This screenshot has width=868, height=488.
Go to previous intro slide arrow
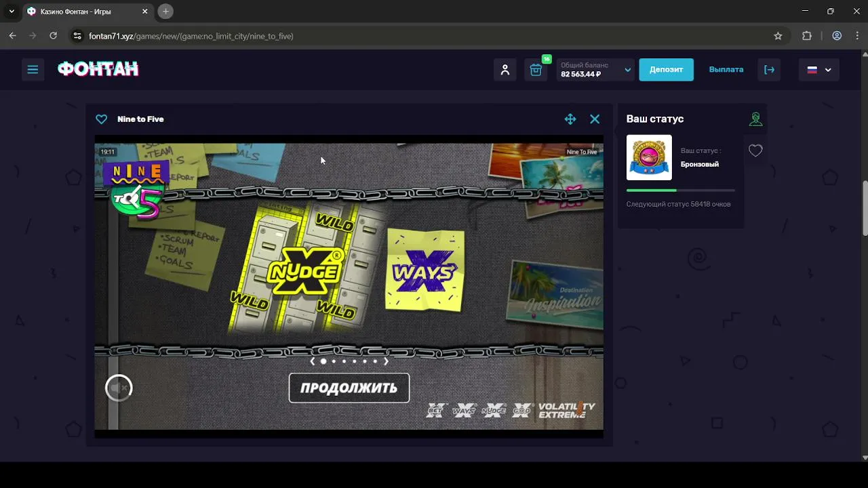point(313,361)
